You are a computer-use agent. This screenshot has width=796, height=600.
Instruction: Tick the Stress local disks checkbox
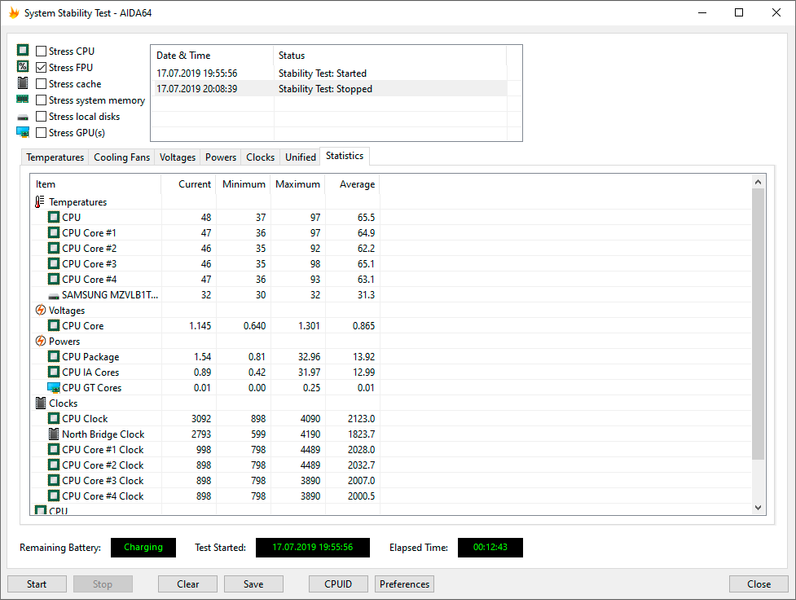click(x=41, y=116)
